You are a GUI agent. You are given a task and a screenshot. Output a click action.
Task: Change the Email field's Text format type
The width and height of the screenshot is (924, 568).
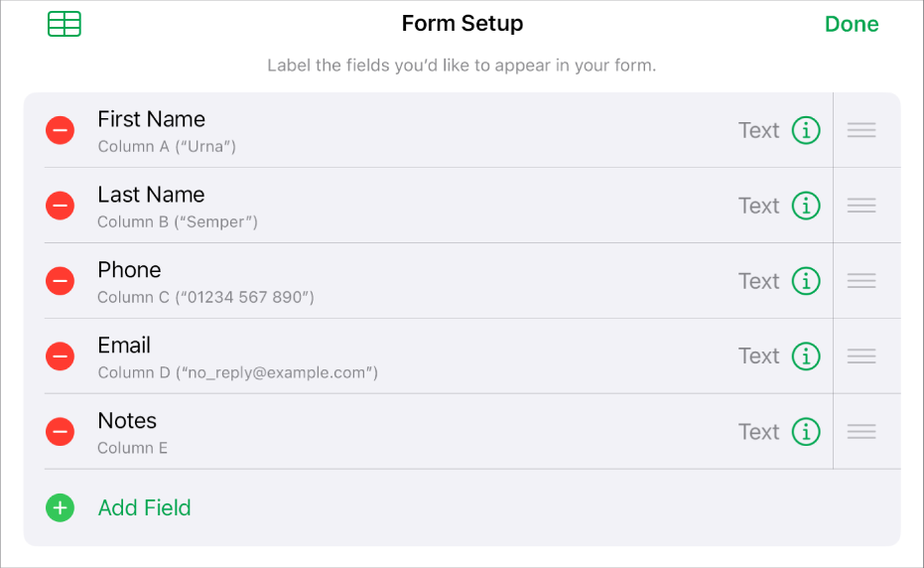click(x=758, y=355)
